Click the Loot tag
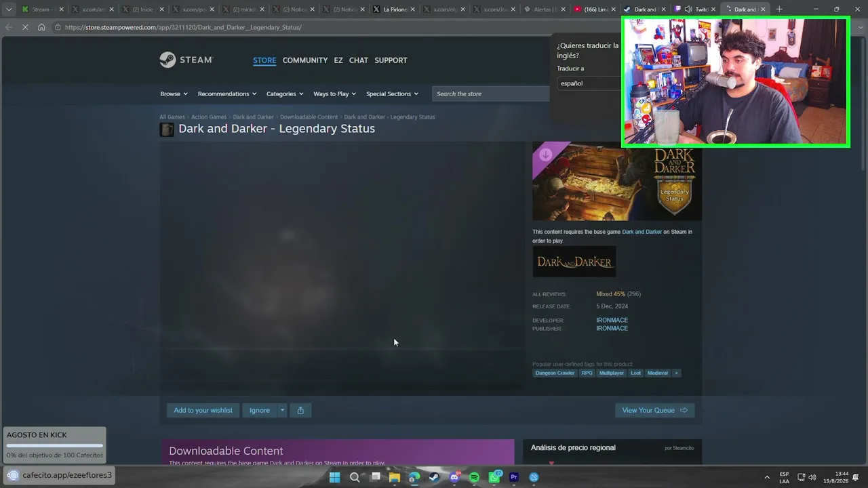Screen dimensions: 868x488 click(x=635, y=373)
